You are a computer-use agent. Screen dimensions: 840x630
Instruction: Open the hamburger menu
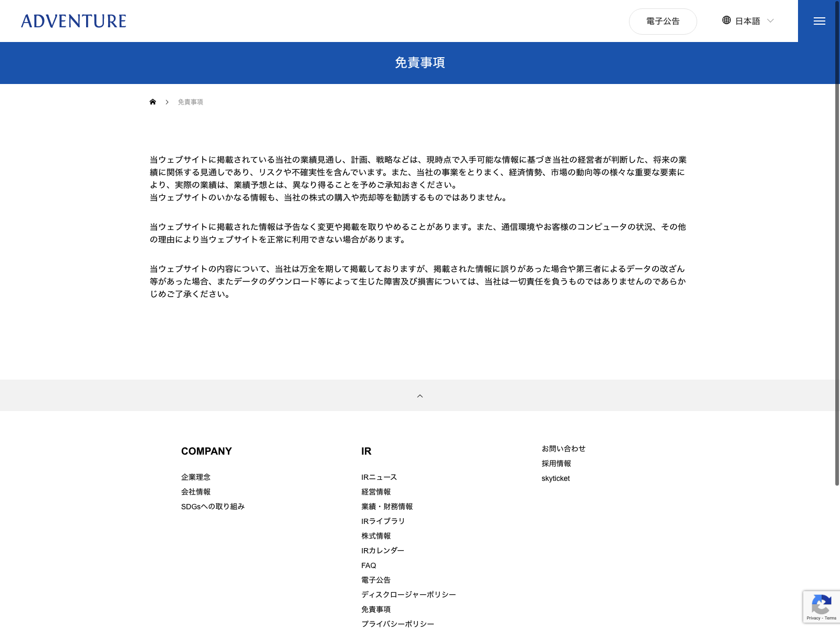[x=819, y=21]
